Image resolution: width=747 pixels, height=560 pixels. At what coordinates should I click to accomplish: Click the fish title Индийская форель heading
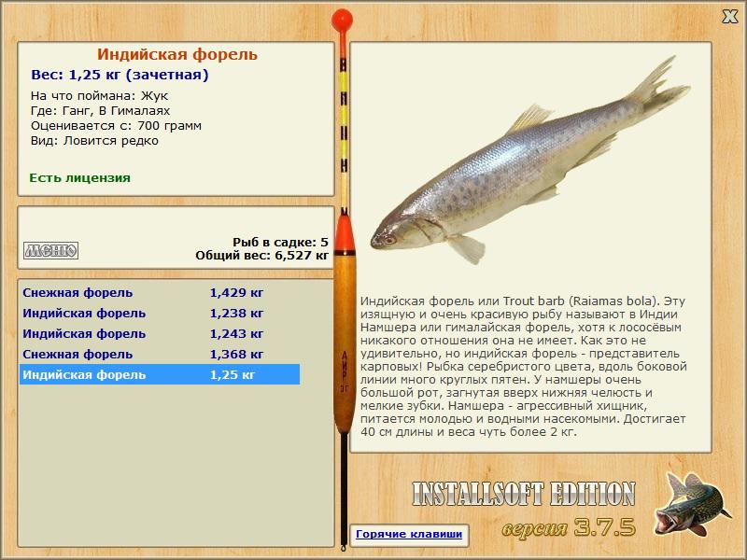coord(177,54)
